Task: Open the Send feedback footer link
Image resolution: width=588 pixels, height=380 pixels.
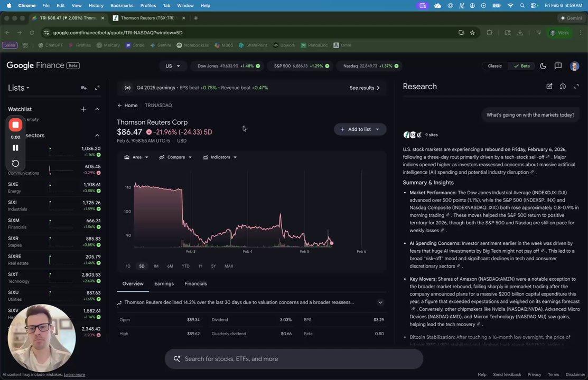Action: (507, 374)
